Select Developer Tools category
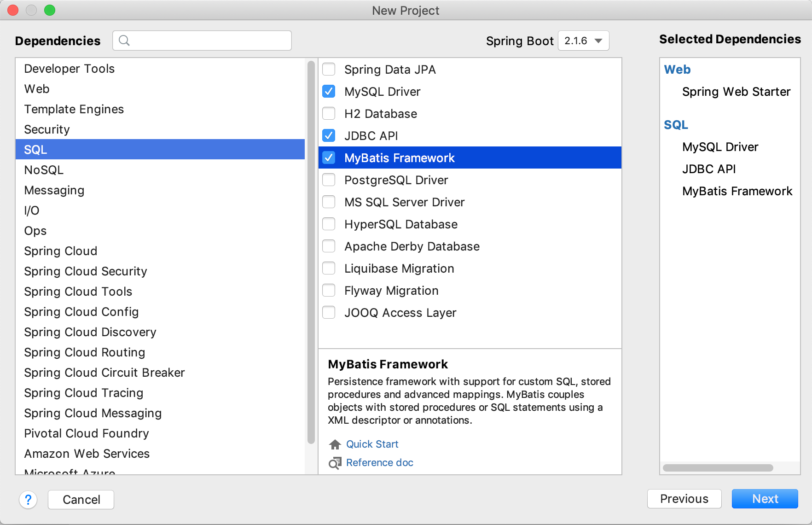Image resolution: width=812 pixels, height=525 pixels. 160,69
